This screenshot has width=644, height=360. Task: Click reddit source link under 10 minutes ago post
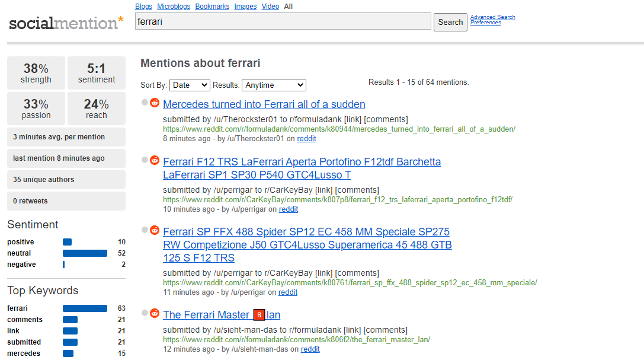[x=289, y=209]
